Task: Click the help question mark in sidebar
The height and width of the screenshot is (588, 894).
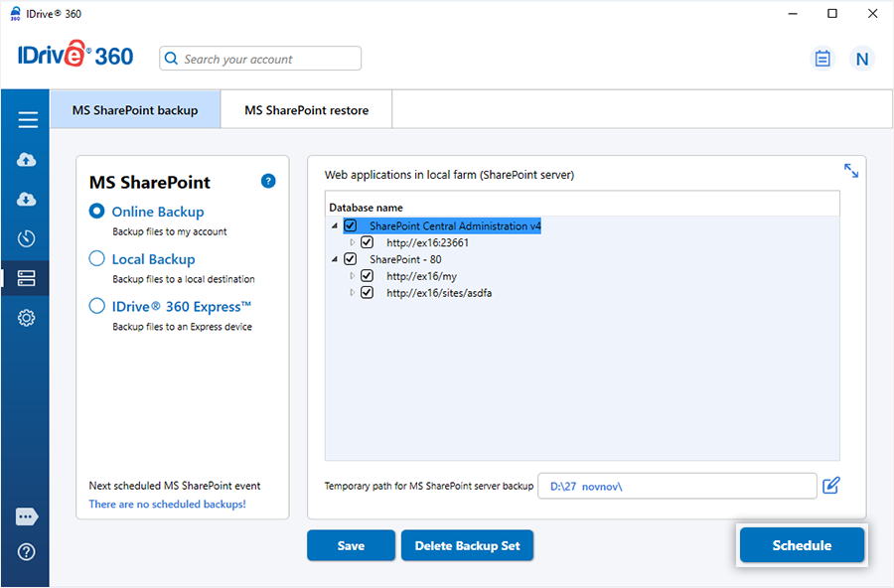Action: click(x=27, y=552)
